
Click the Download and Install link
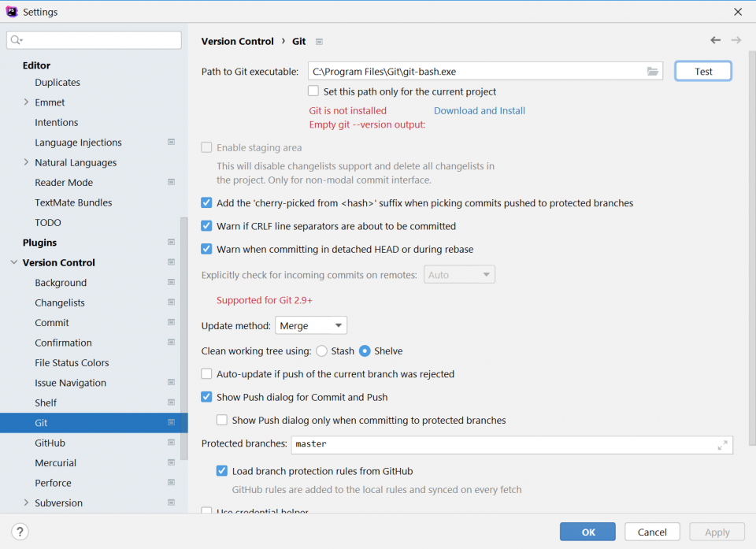480,110
